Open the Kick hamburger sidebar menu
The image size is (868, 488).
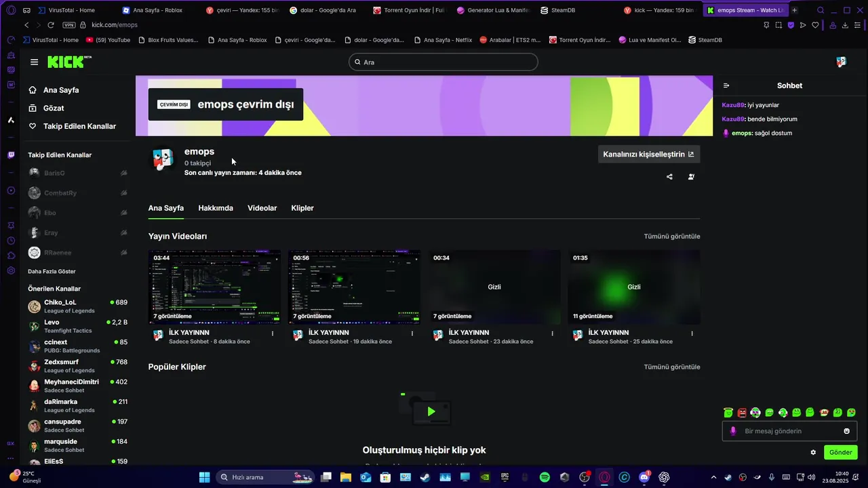[34, 62]
